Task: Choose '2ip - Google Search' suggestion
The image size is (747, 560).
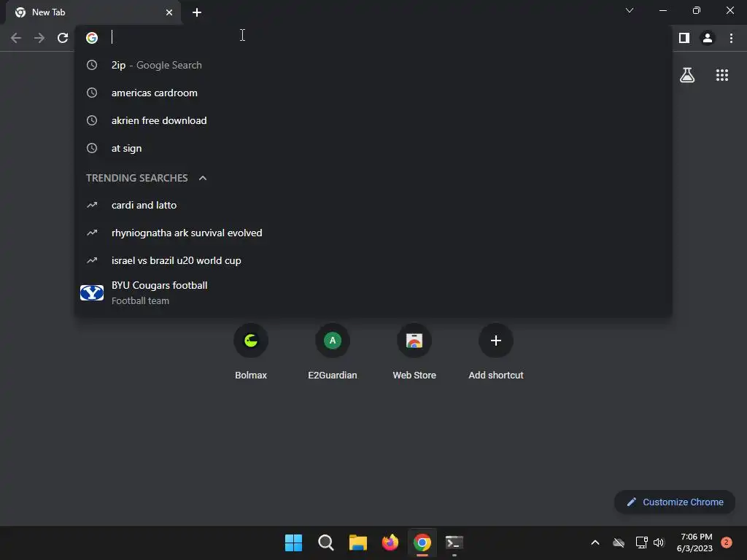Action: [373, 65]
